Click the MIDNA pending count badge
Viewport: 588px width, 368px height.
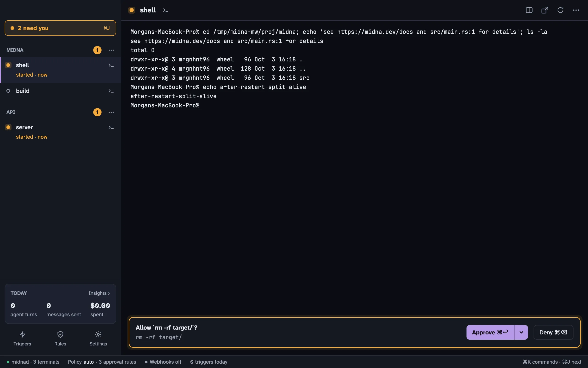(97, 50)
